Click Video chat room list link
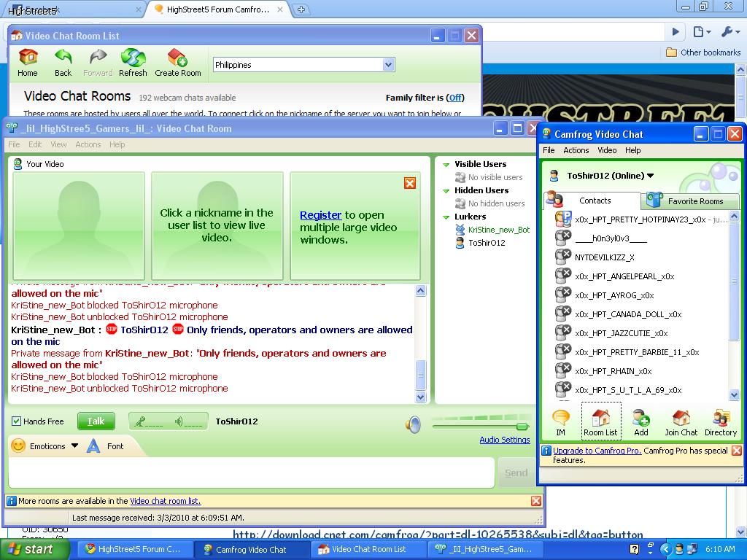The image size is (747, 560). (166, 501)
